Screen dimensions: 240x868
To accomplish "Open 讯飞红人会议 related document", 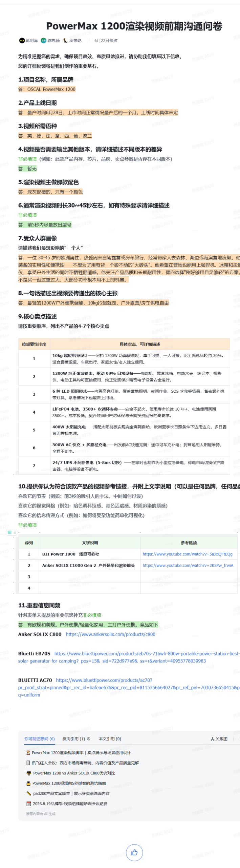I will 85,763.
